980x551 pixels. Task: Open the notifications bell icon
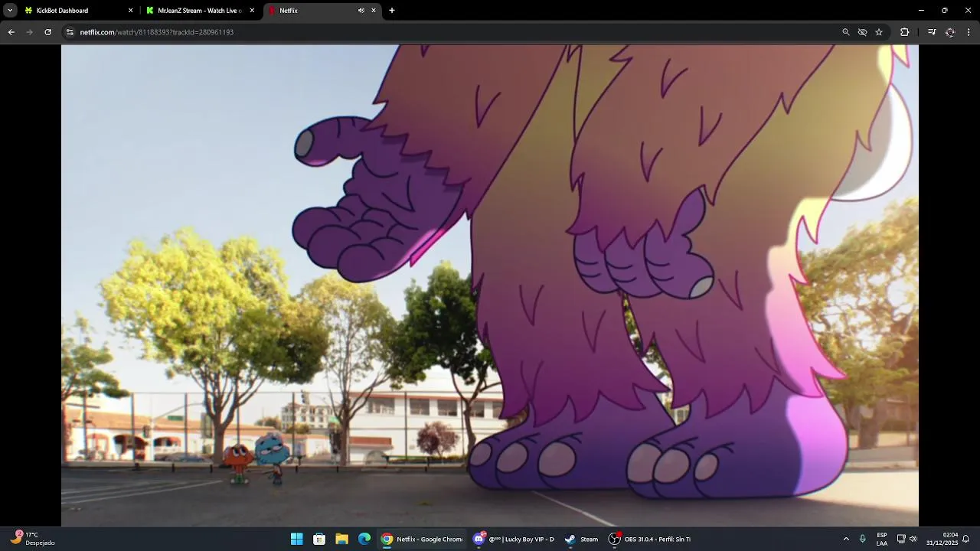point(966,539)
